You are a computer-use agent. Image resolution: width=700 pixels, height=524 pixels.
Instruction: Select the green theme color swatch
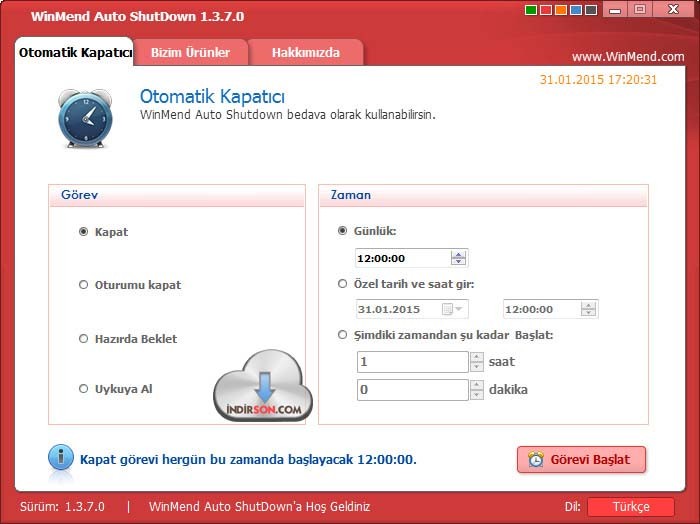[531, 10]
